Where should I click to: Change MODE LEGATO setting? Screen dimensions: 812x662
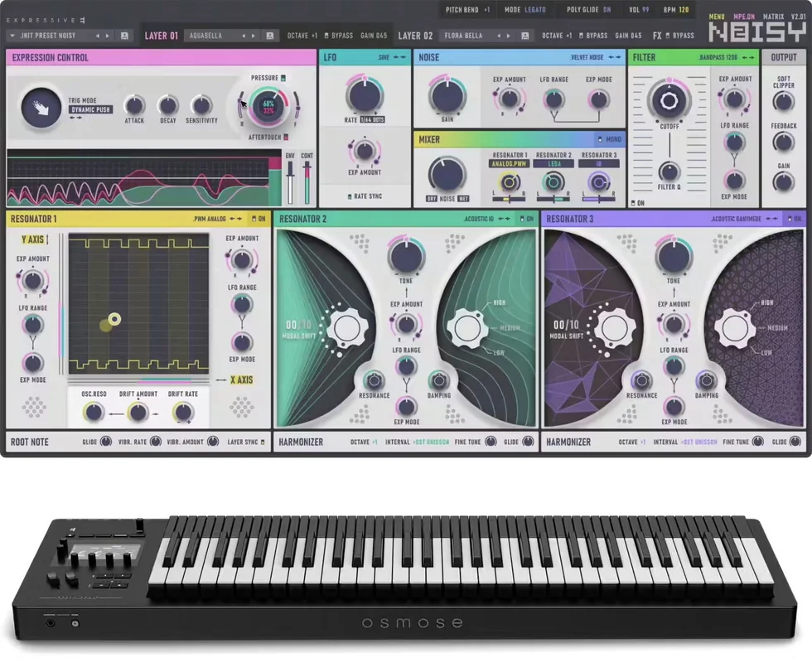coord(534,9)
